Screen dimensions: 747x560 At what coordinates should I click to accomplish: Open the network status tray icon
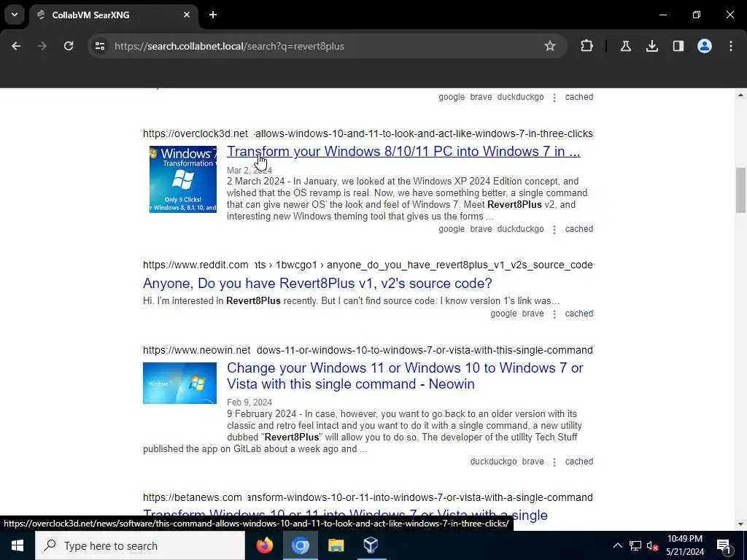click(635, 545)
